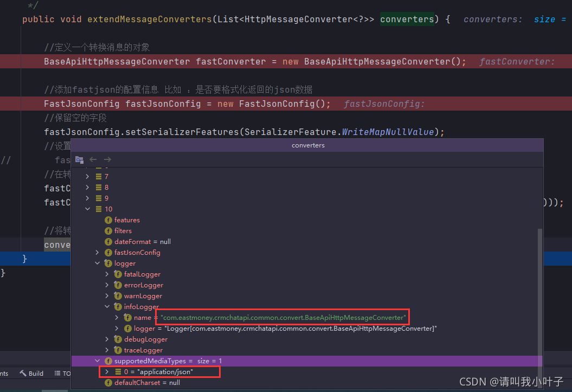Expand list element 9
This screenshot has width=572, height=392.
pos(87,198)
